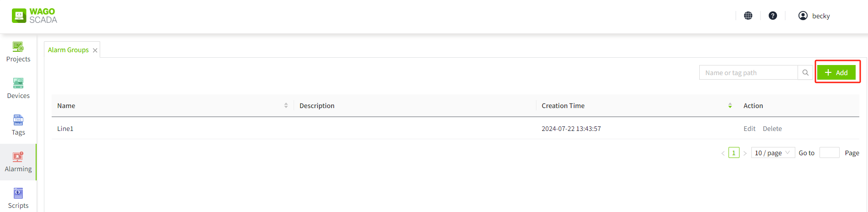Open the becky user account menu
This screenshot has width=868, height=212.
point(814,16)
